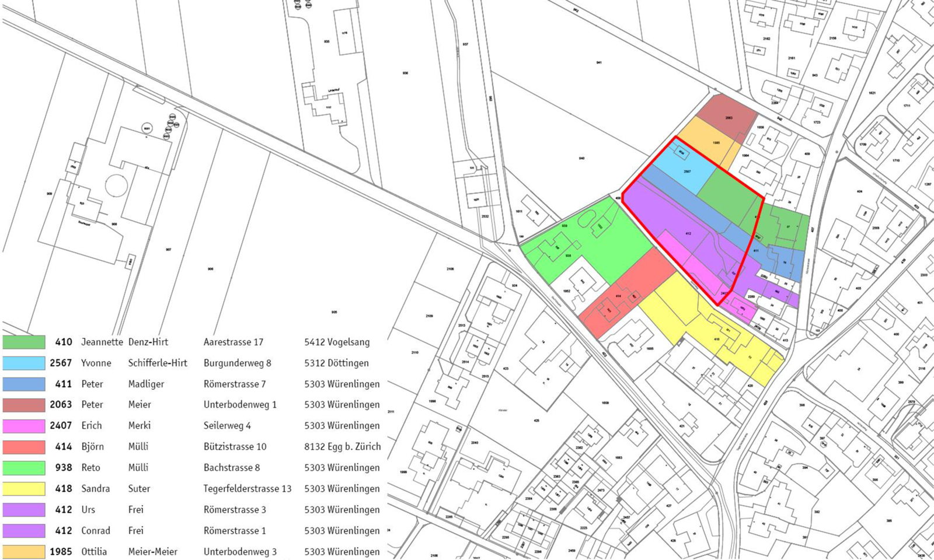
Task: Select the light blue swatch next to 2567
Action: click(24, 363)
